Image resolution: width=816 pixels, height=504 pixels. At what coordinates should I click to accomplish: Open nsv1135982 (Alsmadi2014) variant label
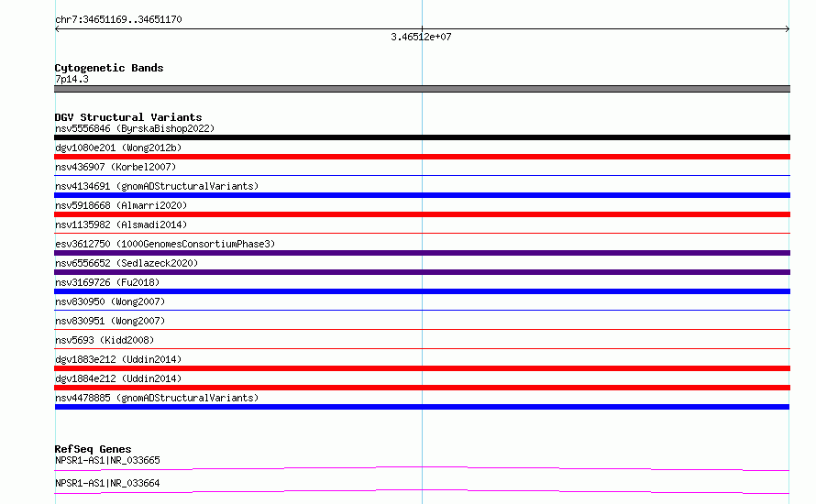121,225
